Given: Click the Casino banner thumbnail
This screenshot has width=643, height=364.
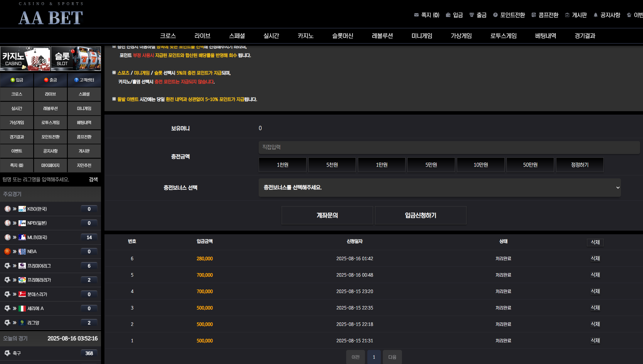Looking at the screenshot, I should coord(25,58).
